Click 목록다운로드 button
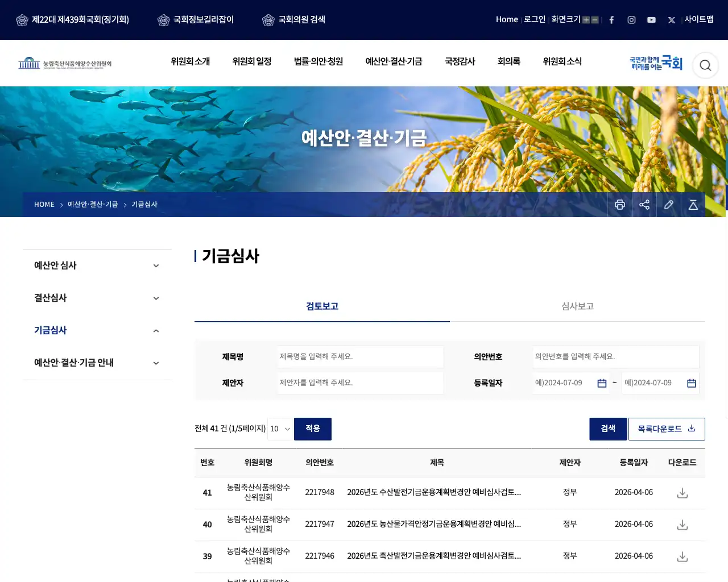 click(x=667, y=429)
